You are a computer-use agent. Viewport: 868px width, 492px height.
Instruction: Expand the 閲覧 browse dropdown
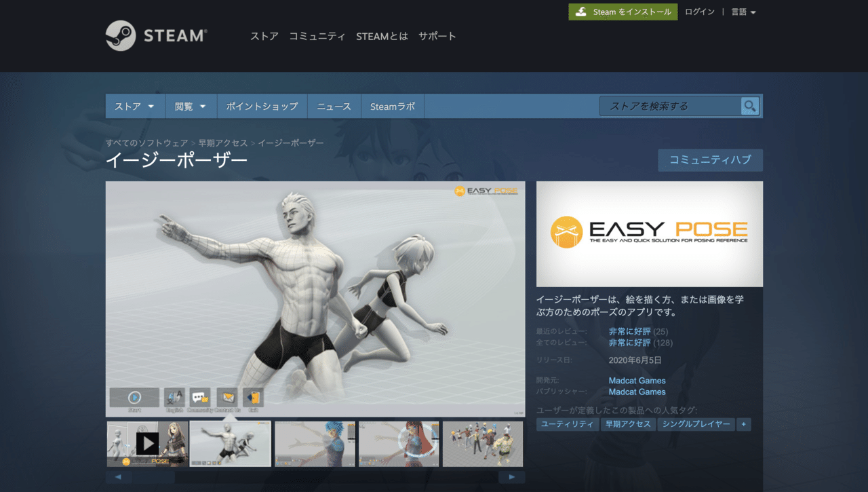pyautogui.click(x=191, y=107)
